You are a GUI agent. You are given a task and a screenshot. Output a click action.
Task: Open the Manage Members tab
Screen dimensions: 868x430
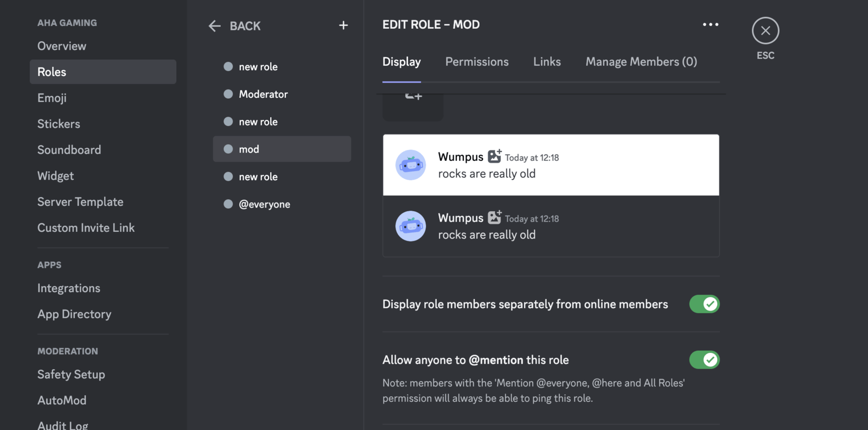point(641,61)
